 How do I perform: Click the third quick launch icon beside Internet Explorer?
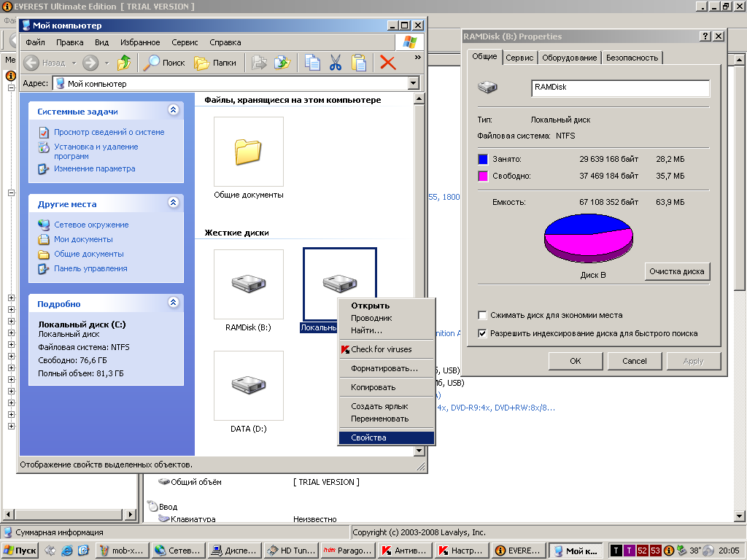pyautogui.click(x=83, y=551)
